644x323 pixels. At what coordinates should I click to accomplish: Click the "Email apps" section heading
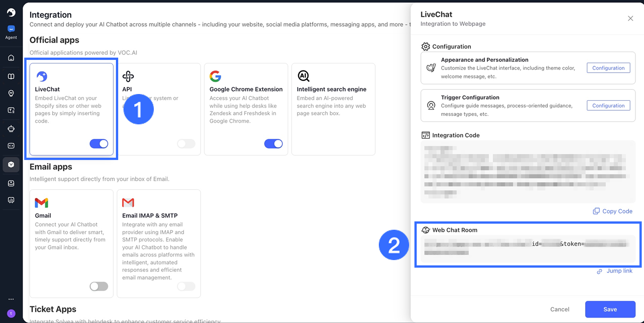click(51, 167)
